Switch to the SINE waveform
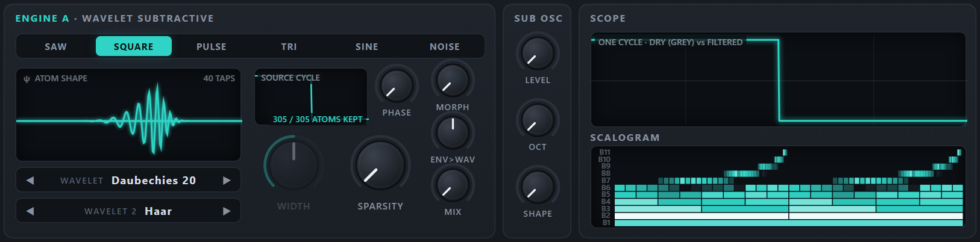The height and width of the screenshot is (242, 980). click(367, 46)
